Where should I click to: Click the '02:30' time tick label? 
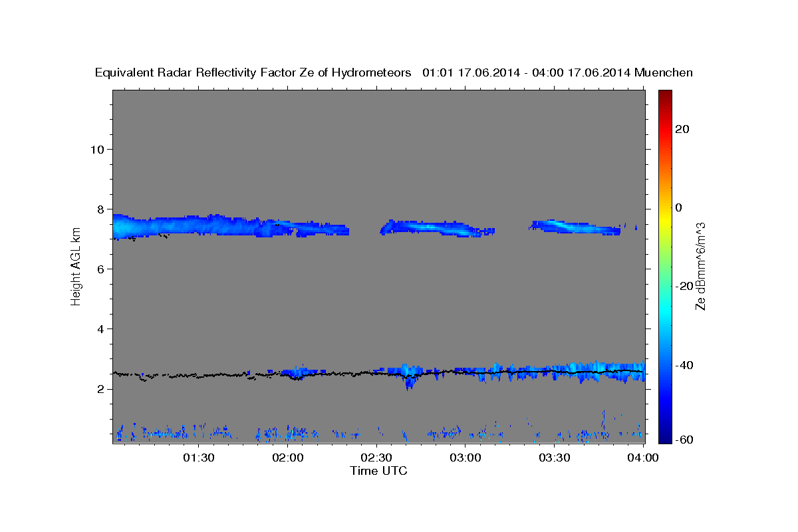[x=377, y=458]
